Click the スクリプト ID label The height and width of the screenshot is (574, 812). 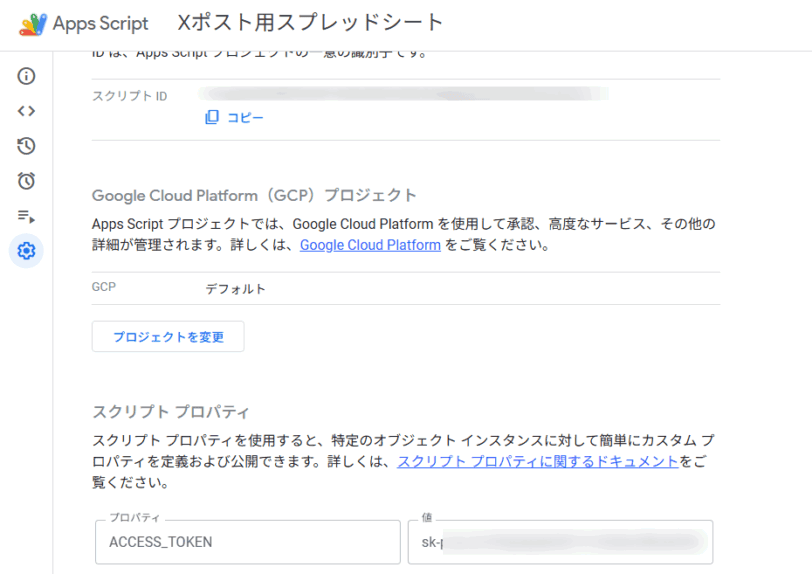129,96
